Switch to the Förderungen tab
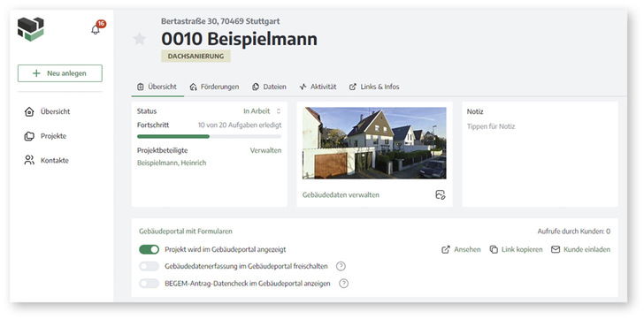The image size is (644, 319). pyautogui.click(x=214, y=87)
